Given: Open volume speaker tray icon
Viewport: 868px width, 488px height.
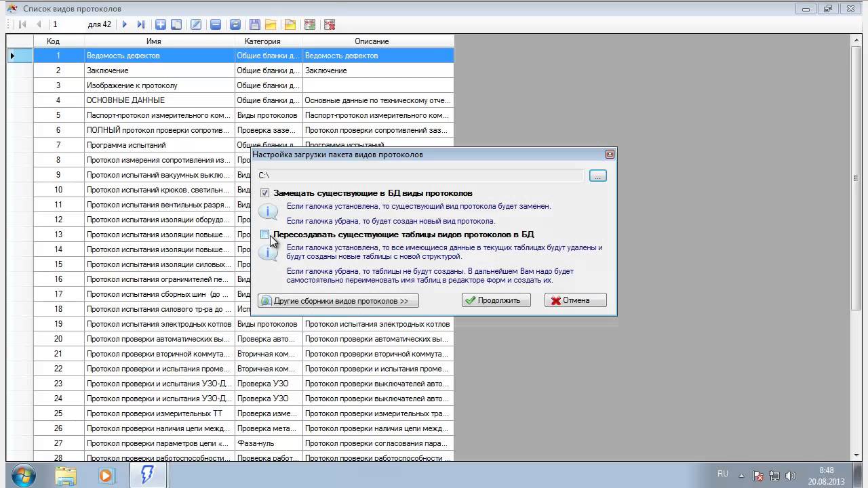Looking at the screenshot, I should (x=790, y=476).
